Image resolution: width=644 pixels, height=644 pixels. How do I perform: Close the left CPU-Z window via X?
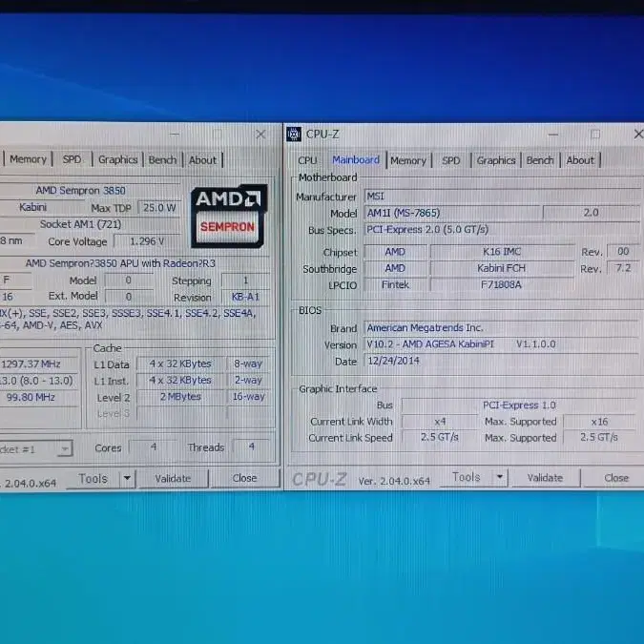coord(260,134)
